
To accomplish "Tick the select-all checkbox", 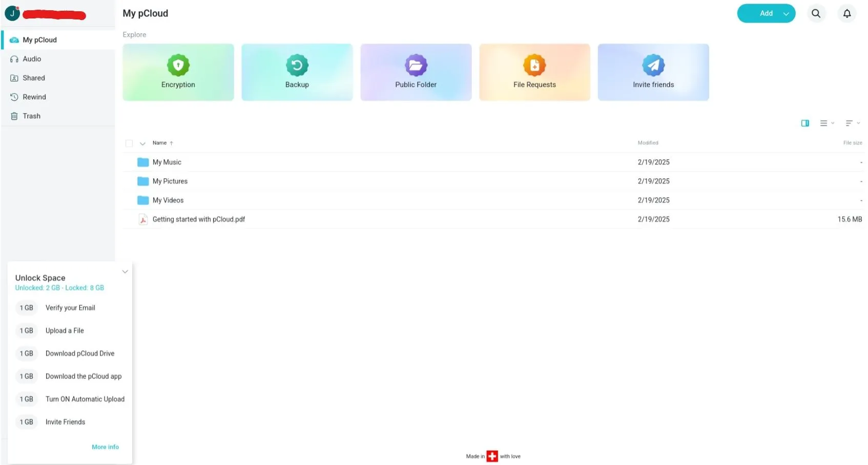I will coord(129,143).
